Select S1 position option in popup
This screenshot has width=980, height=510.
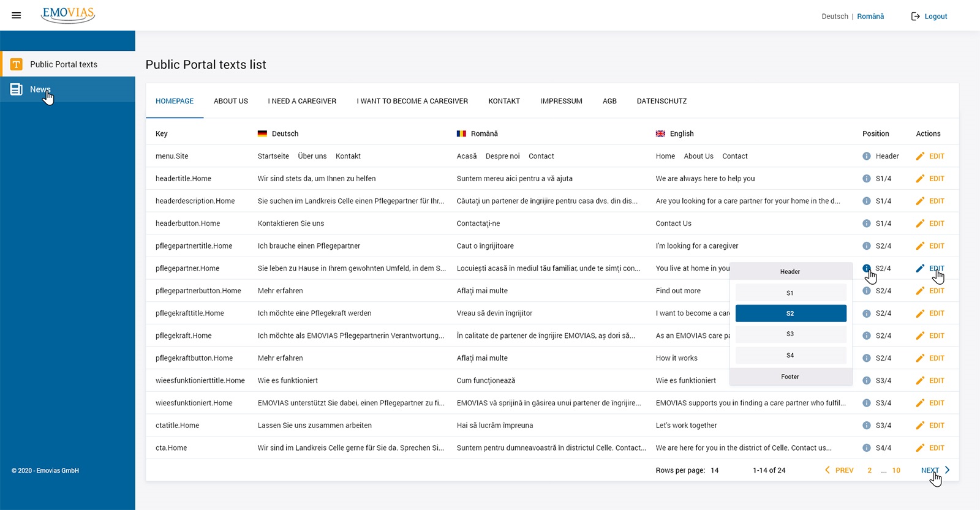tap(791, 293)
